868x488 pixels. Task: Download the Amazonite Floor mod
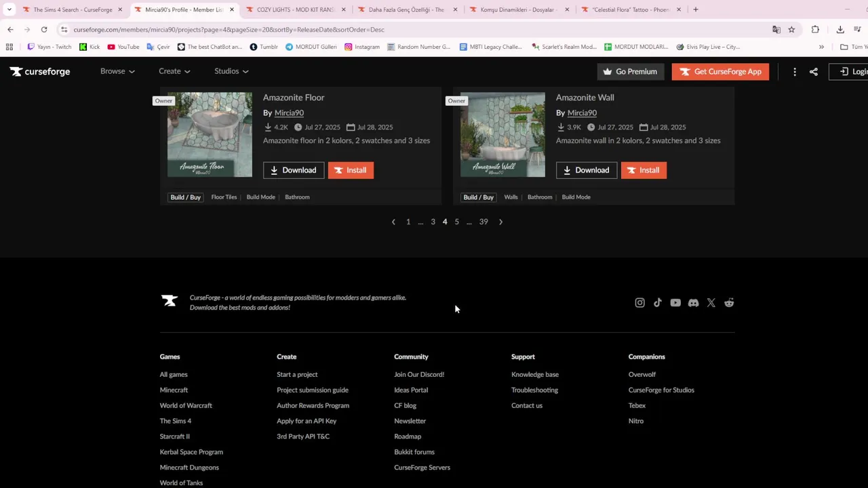294,170
